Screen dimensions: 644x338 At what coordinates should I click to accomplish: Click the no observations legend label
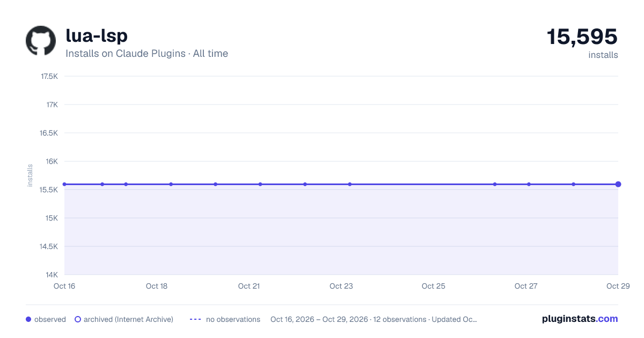click(233, 319)
